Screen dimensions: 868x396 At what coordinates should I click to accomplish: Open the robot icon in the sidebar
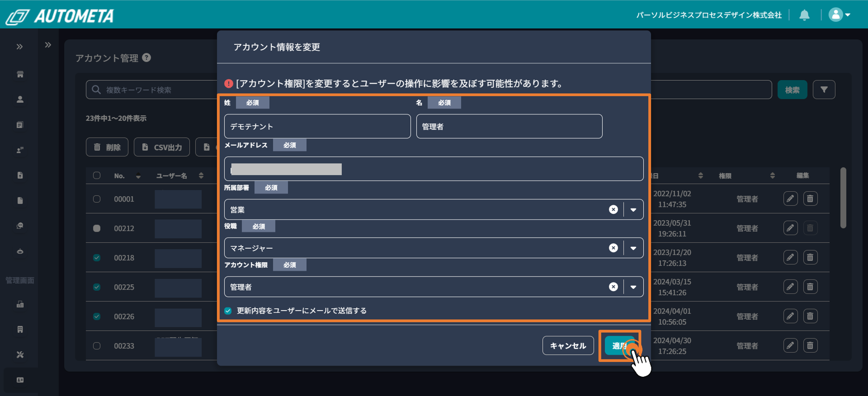pos(20,251)
